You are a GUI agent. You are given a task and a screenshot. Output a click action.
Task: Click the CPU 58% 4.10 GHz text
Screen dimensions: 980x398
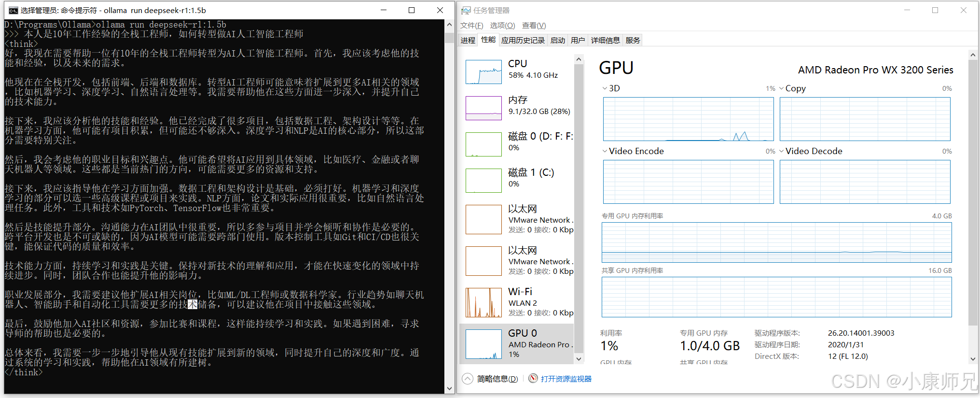[x=533, y=75]
